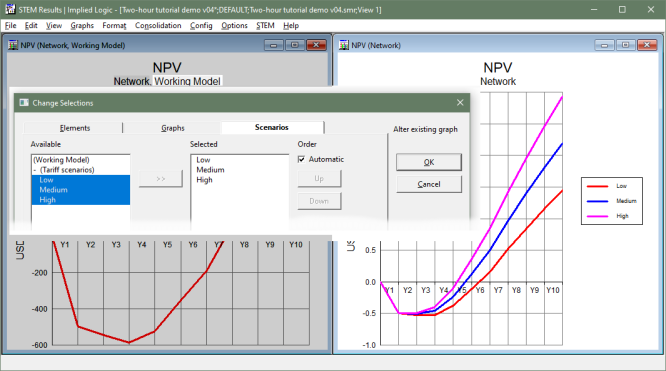Viewport: 666px width, 371px height.
Task: Toggle the Automatic order checkbox
Action: click(301, 159)
